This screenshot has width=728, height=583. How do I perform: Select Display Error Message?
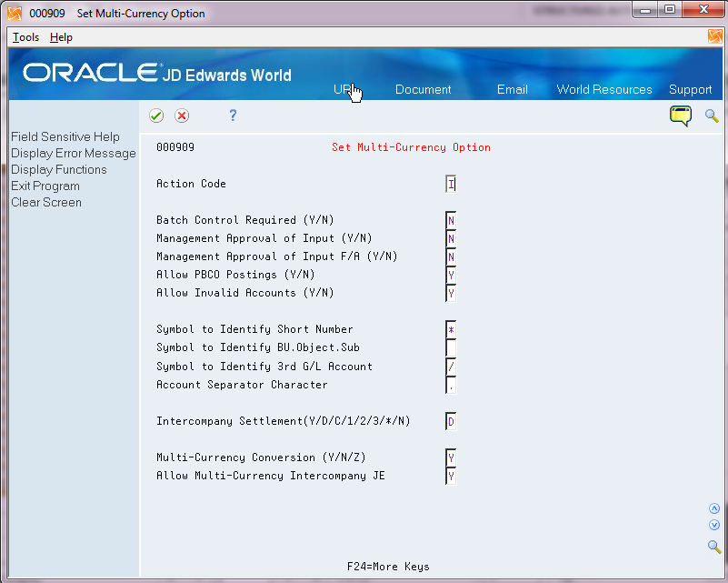coord(74,154)
